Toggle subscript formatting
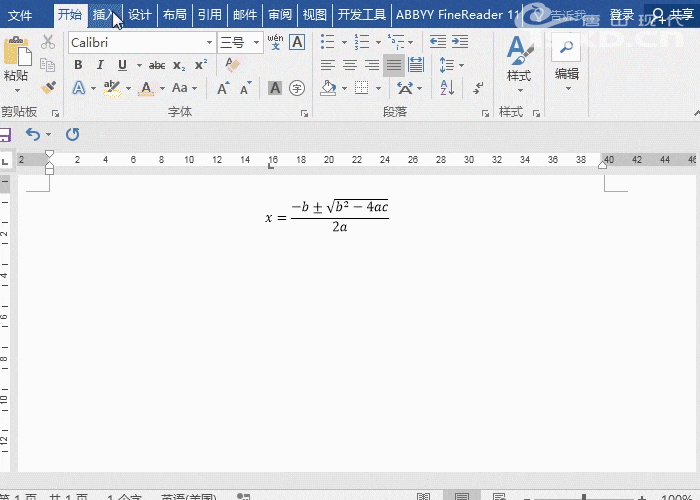 click(x=179, y=66)
